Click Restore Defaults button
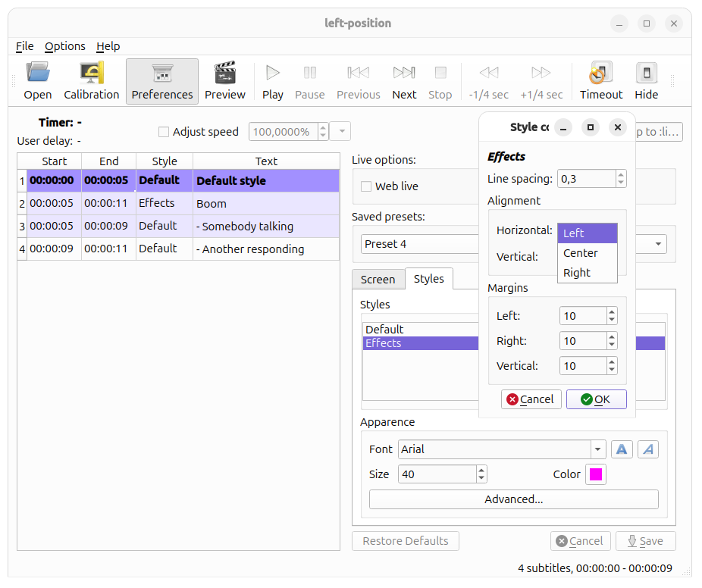 pos(405,541)
